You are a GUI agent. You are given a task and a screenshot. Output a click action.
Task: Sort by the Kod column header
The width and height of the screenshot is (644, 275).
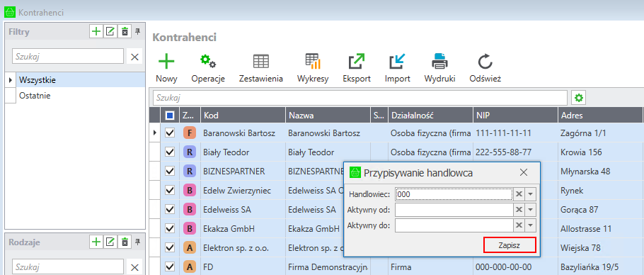pos(243,116)
